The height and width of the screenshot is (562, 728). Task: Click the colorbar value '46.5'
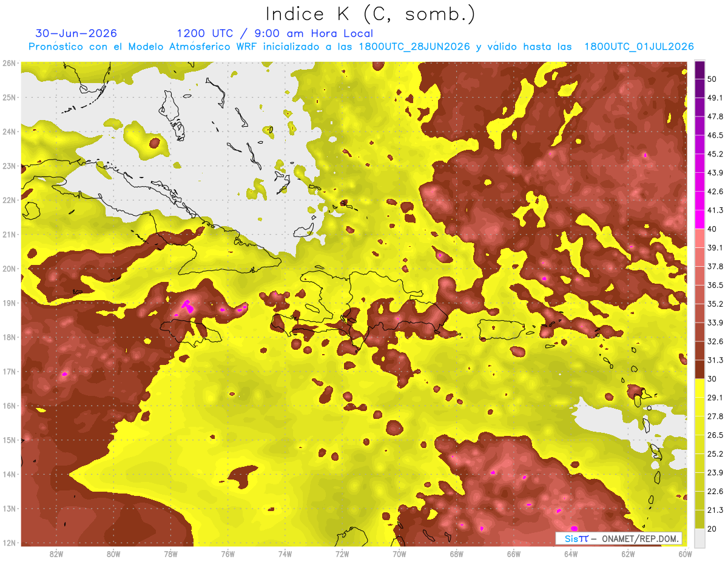(715, 135)
